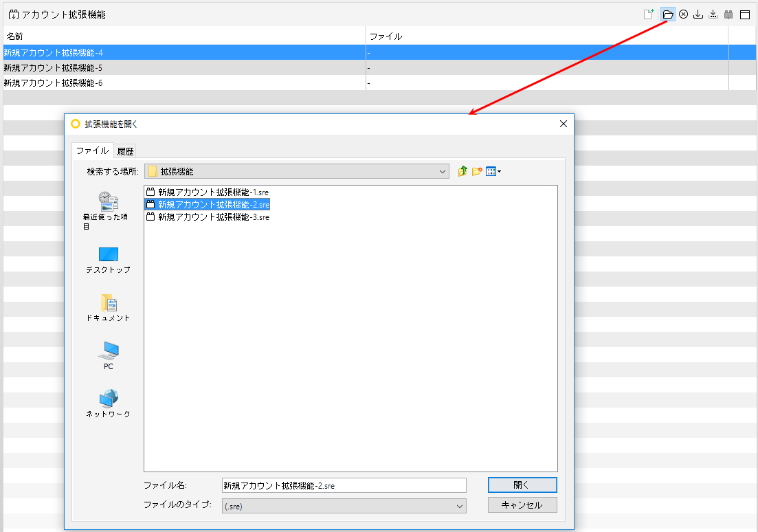Viewport: 758px width, 532px height.
Task: Go to the Desktop (デスクトップ) location
Action: pos(109,261)
